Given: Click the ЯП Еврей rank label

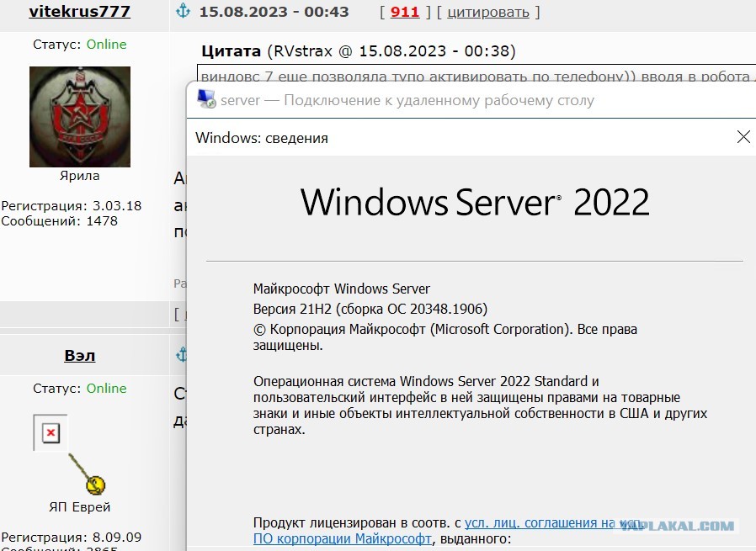Looking at the screenshot, I should click(x=79, y=507).
